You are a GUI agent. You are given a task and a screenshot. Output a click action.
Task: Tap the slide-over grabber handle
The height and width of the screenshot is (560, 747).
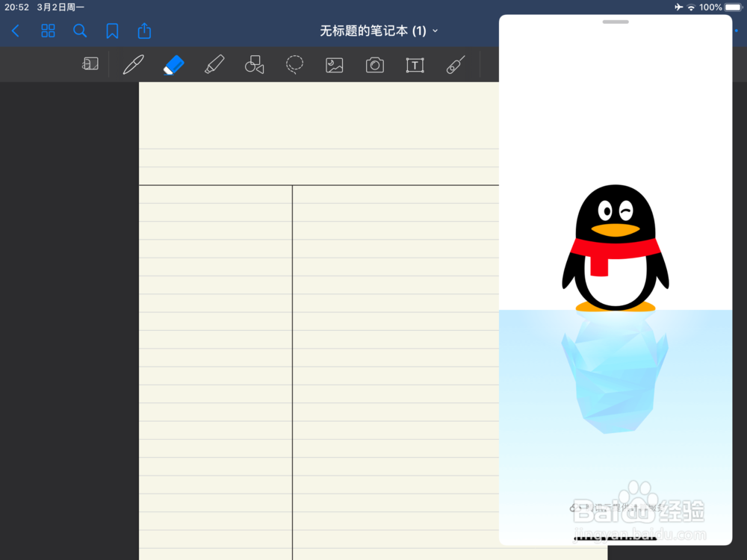616,22
